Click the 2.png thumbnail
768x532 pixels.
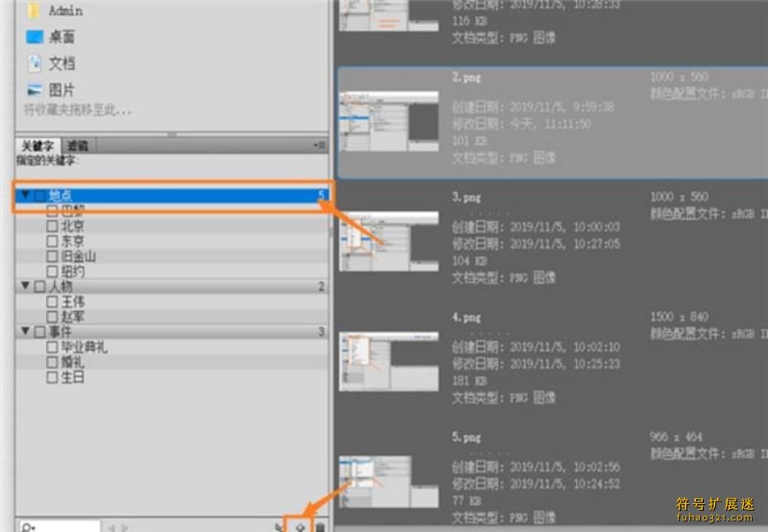pyautogui.click(x=389, y=121)
